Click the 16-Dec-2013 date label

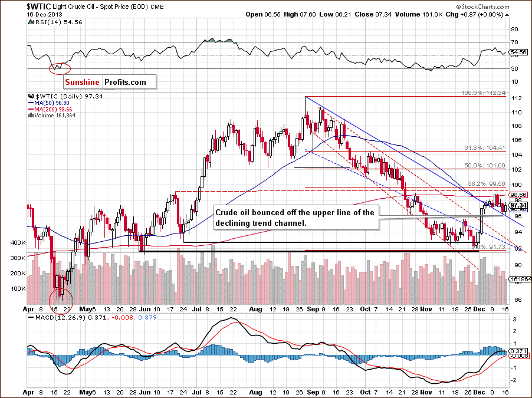[x=44, y=15]
